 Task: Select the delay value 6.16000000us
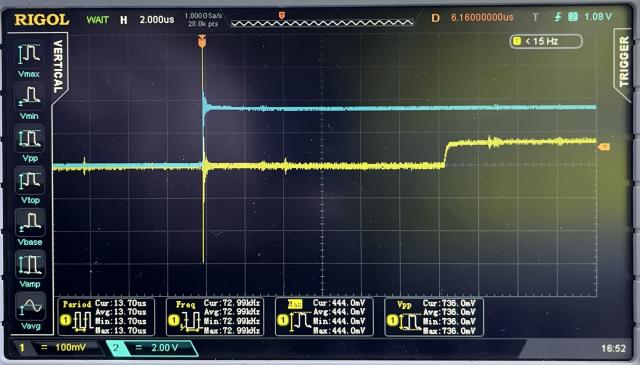(482, 18)
